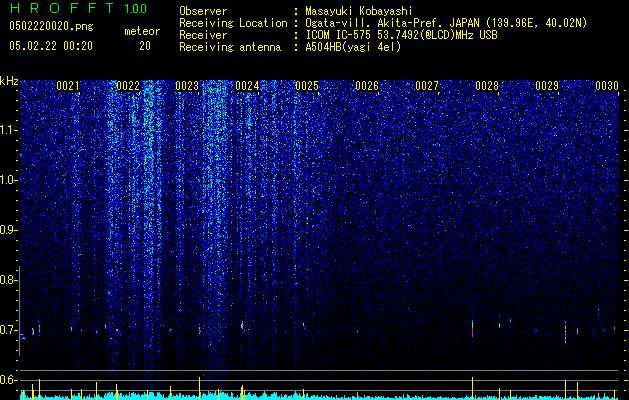Image resolution: width=629 pixels, height=400 pixels.
Task: Click the kHz axis unit label
Action: point(9,81)
